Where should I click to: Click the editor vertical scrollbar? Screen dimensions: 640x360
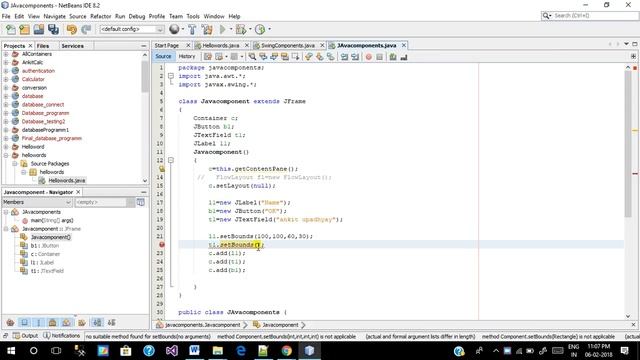628,144
